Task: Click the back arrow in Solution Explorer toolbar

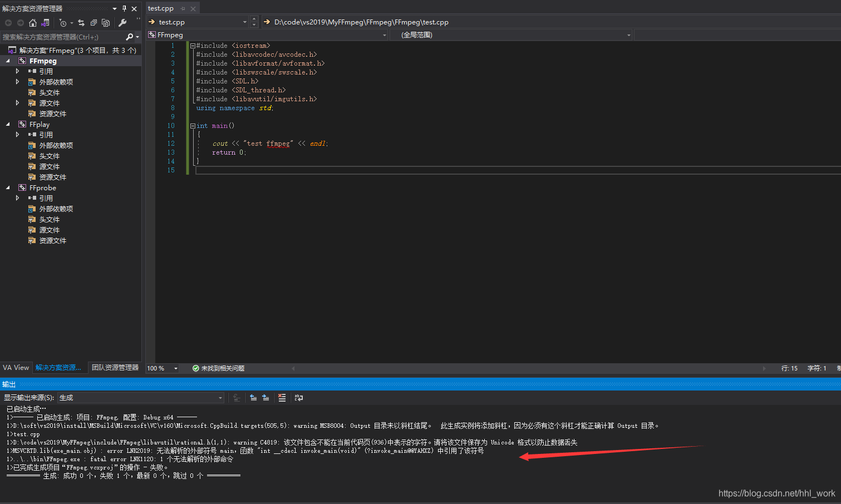Action: point(8,23)
